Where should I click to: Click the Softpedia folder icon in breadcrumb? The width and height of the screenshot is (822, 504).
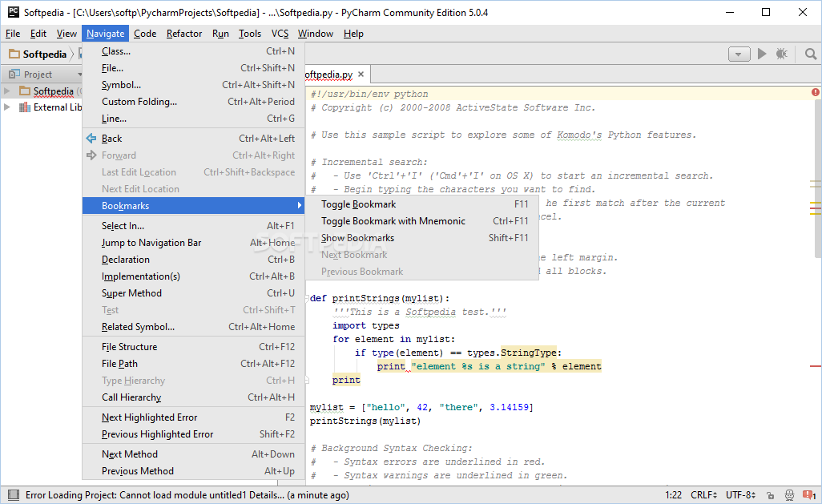(x=14, y=54)
